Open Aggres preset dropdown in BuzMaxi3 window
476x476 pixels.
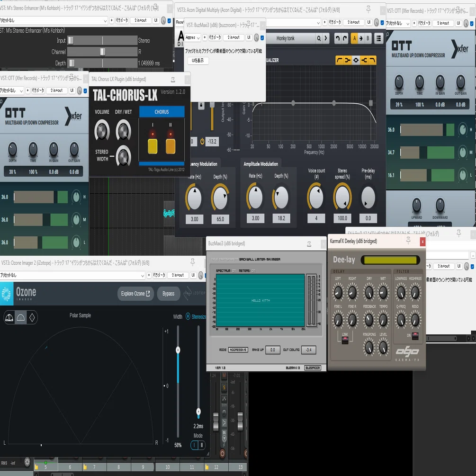pos(193,37)
